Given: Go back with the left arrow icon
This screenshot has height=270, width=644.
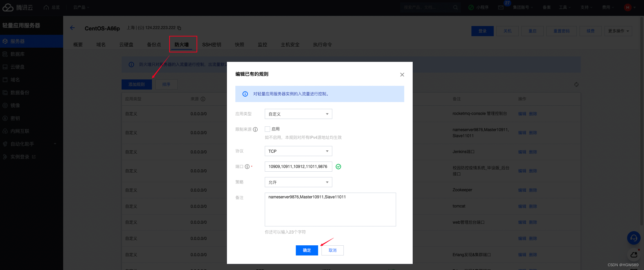Looking at the screenshot, I should pyautogui.click(x=72, y=28).
